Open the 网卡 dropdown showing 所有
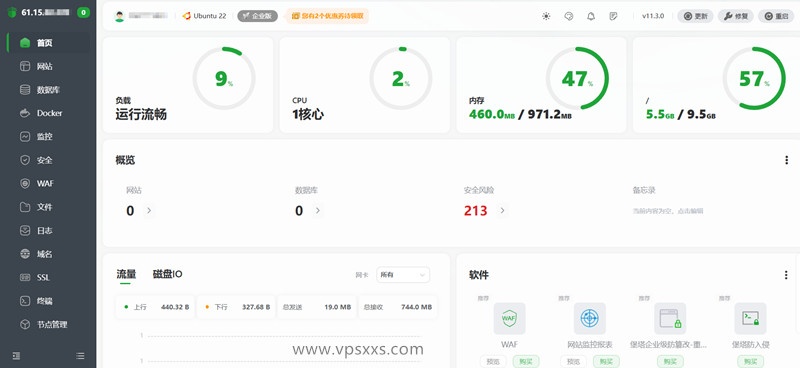The width and height of the screenshot is (800, 368). coord(403,275)
